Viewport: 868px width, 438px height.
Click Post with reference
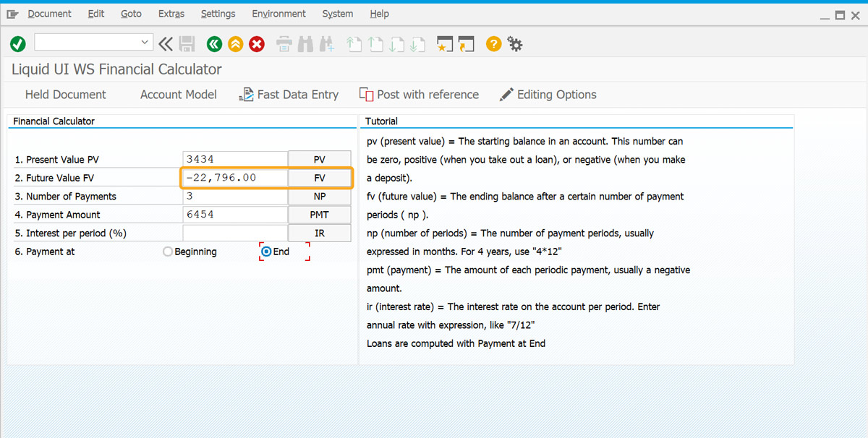click(419, 95)
